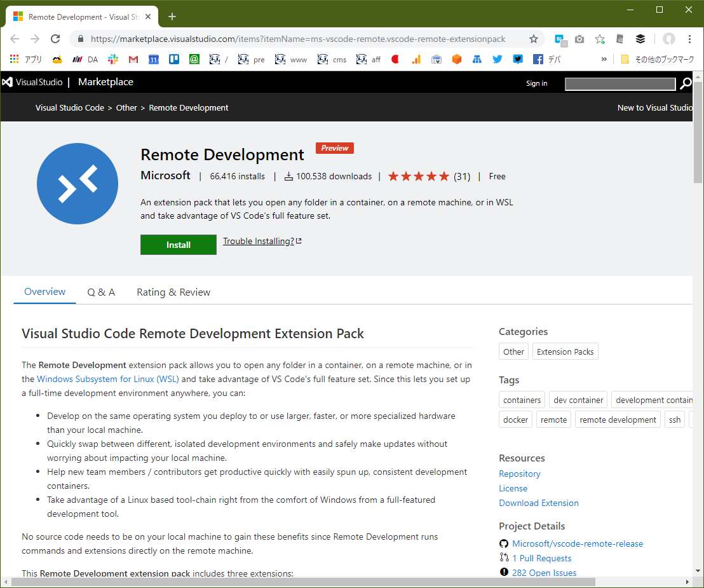Open the user profile avatar
Screen dimensions: 704x588
669,39
